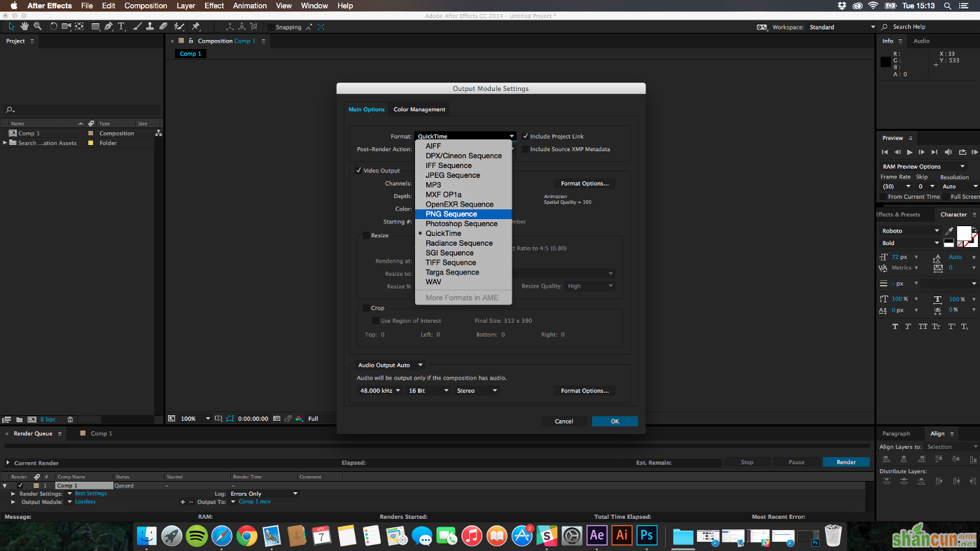Open the 16 Bit depth dropdown
Image resolution: width=980 pixels, height=551 pixels.
click(x=428, y=391)
